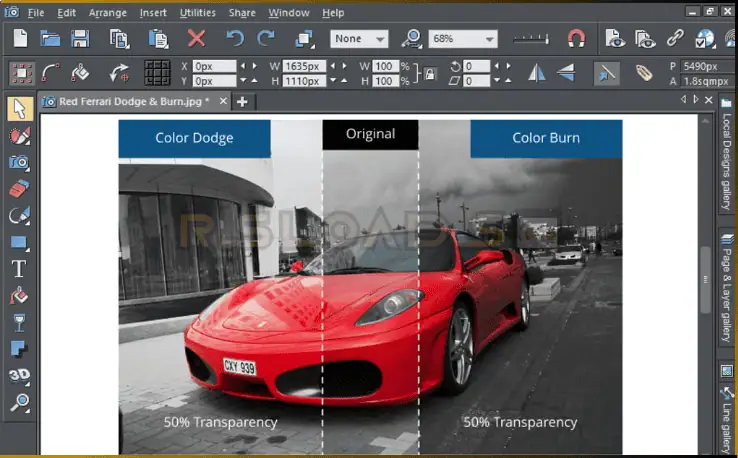The width and height of the screenshot is (738, 458).
Task: Select the Transparency wine glass tool
Action: [x=19, y=323]
